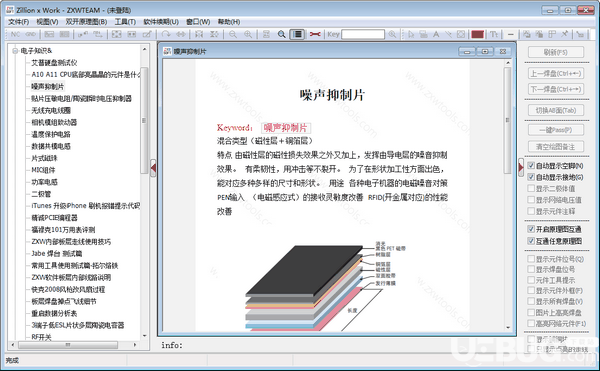Viewport: 600px width, 371px height.
Task: Open the 工具(T) menu
Action: point(125,22)
